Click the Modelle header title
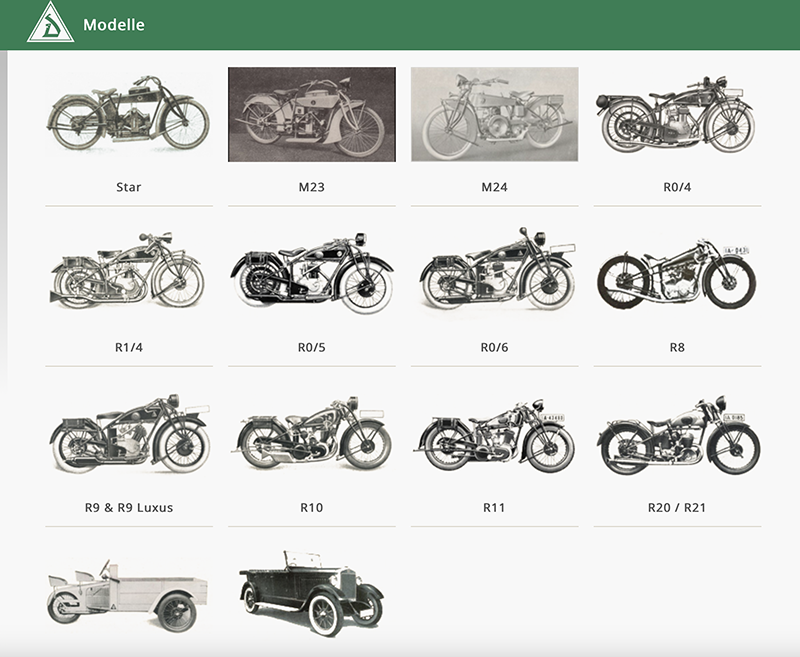 click(x=114, y=24)
